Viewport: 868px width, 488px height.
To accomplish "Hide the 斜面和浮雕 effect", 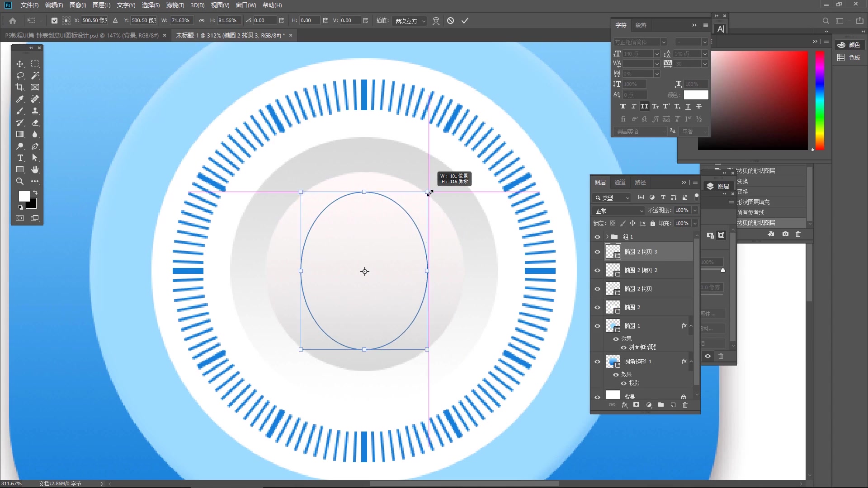I will 623,347.
